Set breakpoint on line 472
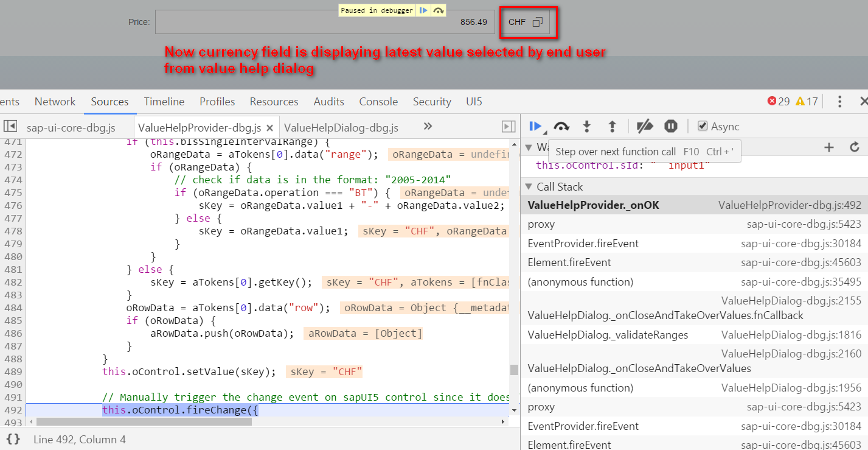 coord(13,154)
